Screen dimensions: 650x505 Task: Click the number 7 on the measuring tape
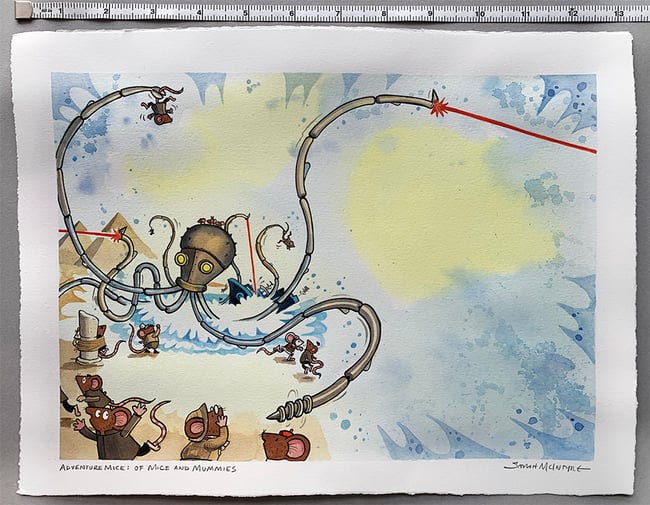(338, 14)
